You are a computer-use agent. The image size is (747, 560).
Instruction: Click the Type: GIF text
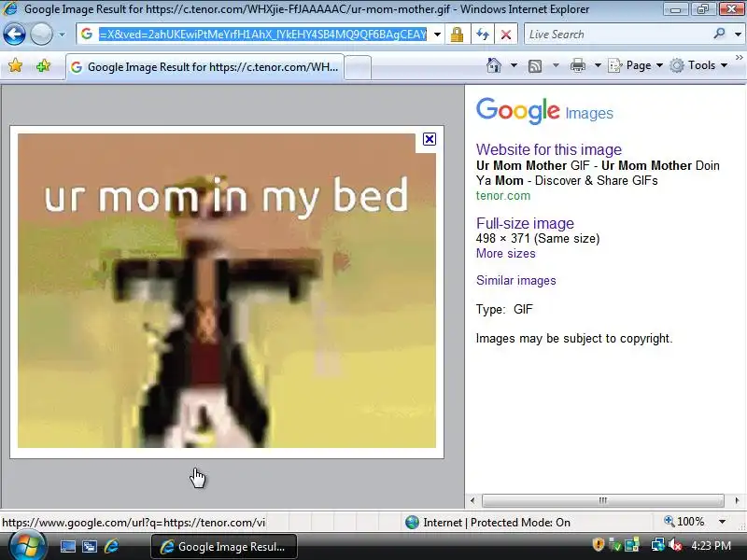(x=504, y=310)
